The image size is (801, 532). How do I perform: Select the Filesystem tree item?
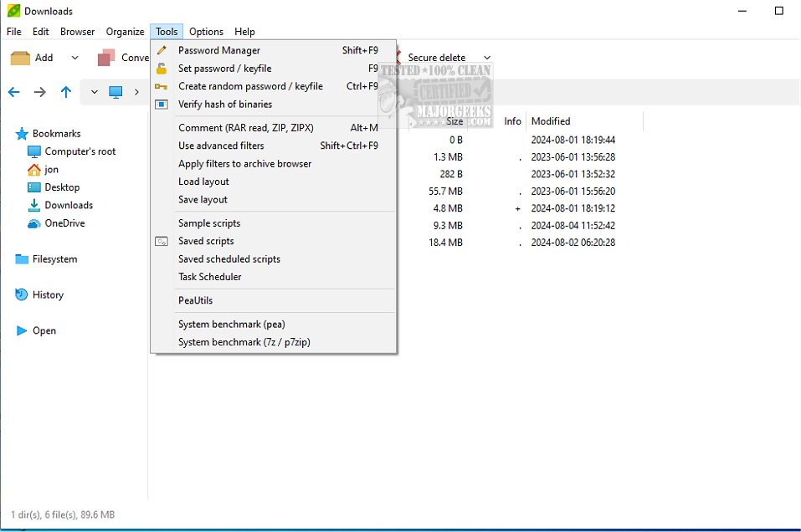[54, 259]
